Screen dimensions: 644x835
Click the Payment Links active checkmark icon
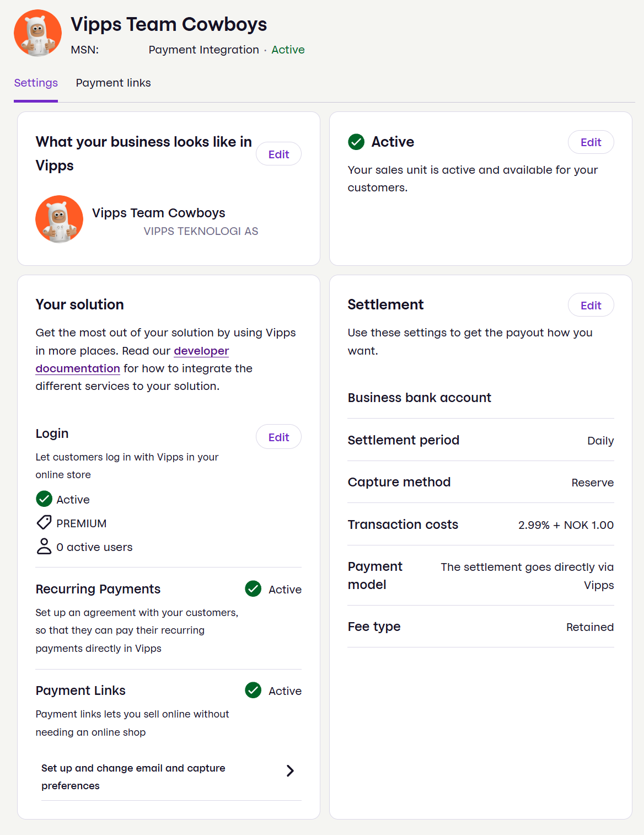click(253, 691)
